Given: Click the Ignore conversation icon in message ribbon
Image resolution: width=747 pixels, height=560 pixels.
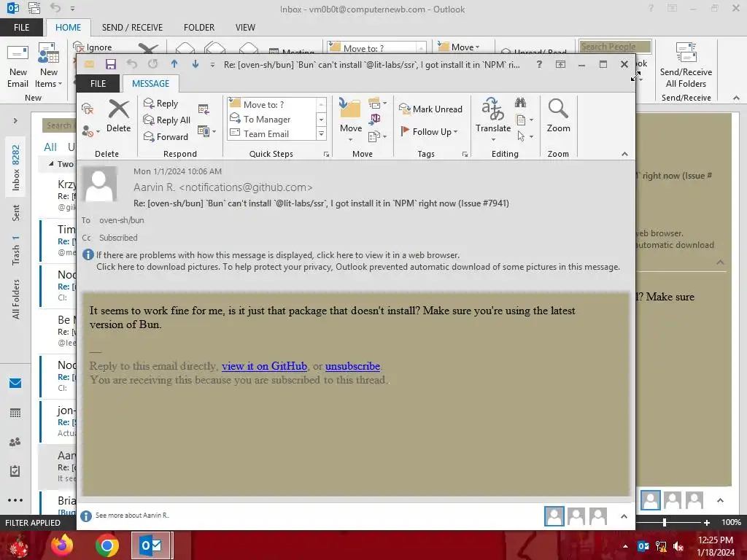Looking at the screenshot, I should point(88,109).
